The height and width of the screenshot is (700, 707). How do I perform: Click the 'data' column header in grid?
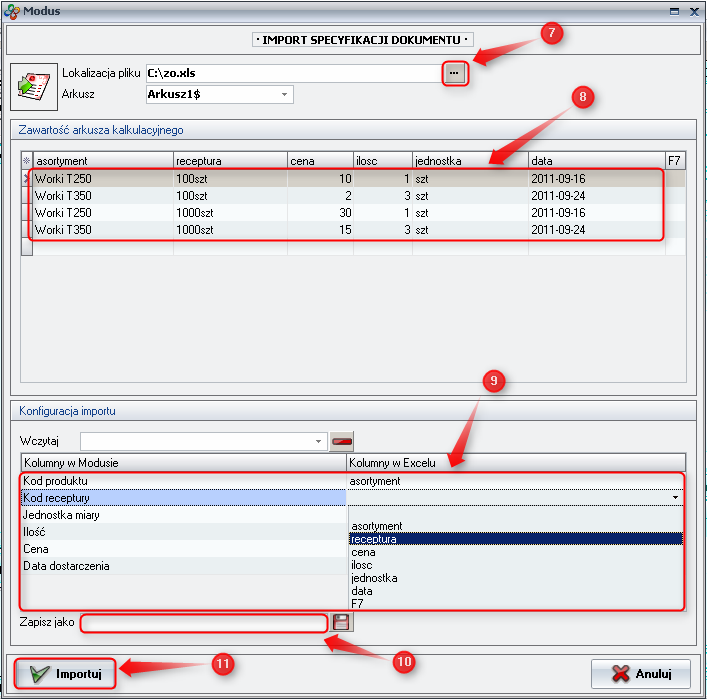(x=595, y=160)
